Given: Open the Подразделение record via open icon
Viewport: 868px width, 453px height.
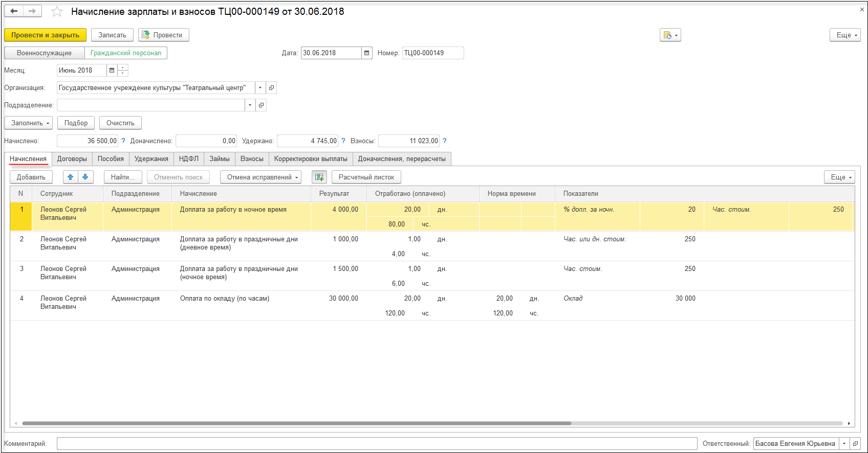Looking at the screenshot, I should point(261,105).
